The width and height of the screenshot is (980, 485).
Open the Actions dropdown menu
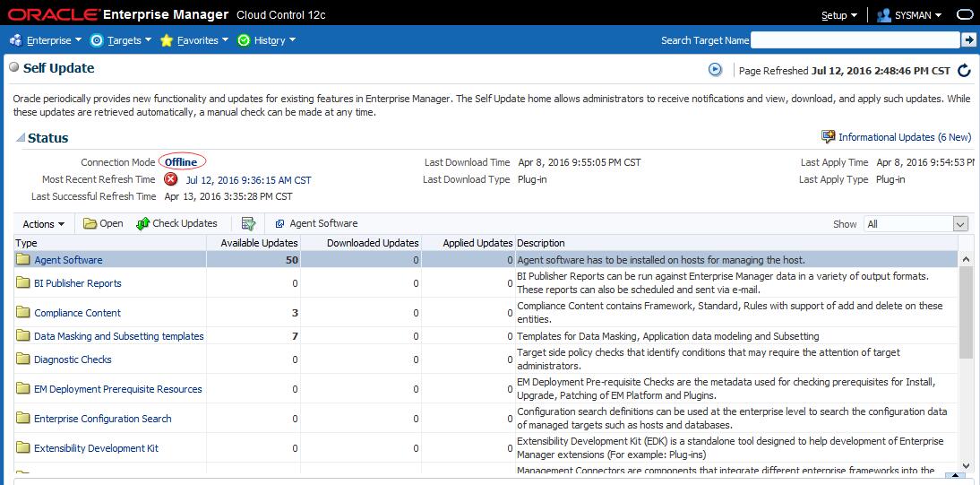coord(44,224)
